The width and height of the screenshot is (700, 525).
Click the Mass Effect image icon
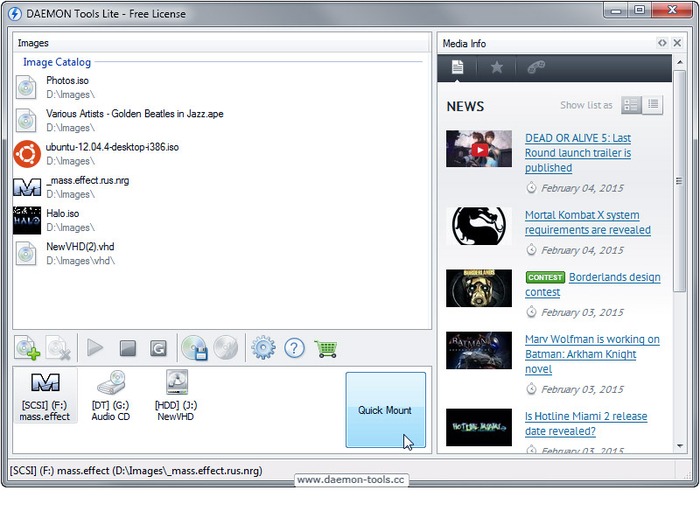click(x=27, y=188)
